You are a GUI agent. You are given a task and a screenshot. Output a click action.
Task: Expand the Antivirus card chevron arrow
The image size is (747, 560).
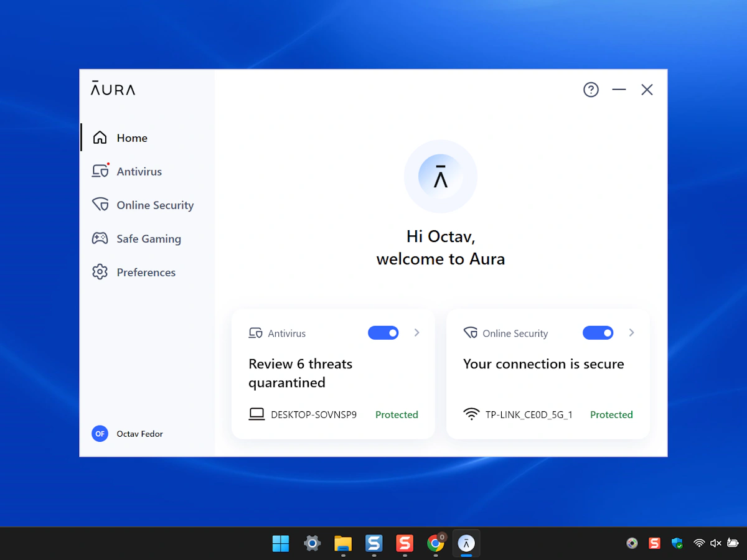coord(417,333)
